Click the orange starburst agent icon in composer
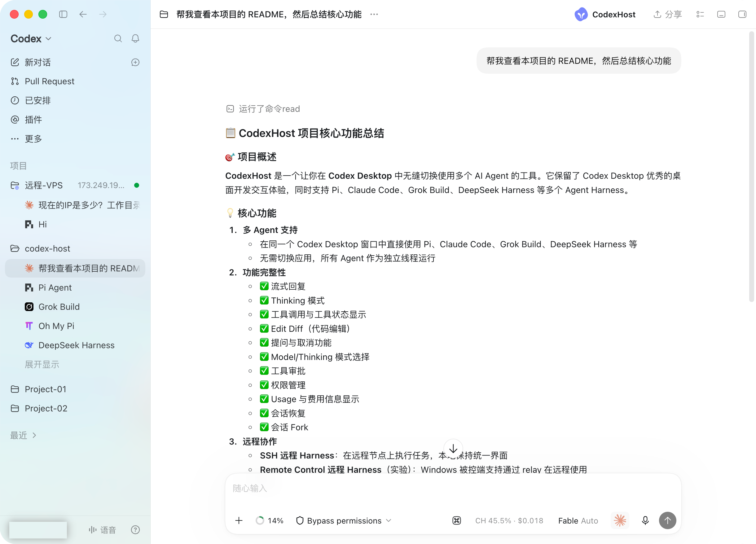The height and width of the screenshot is (544, 756). (x=620, y=521)
